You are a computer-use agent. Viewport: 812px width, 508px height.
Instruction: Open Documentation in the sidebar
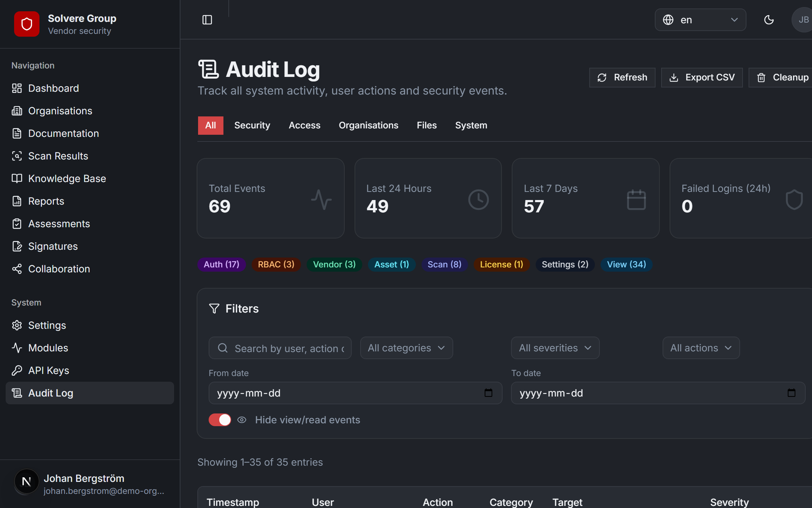coord(90,133)
